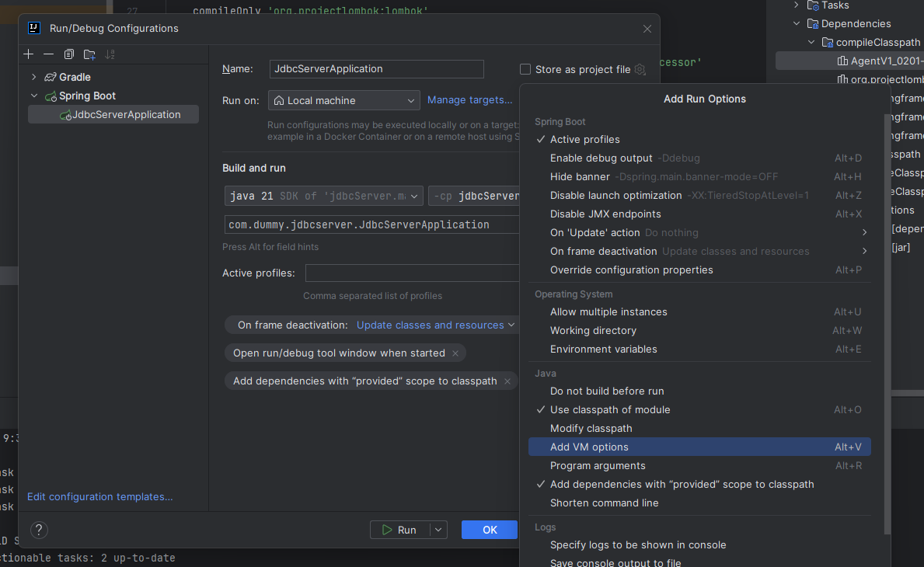Select Working directory menu item
The height and width of the screenshot is (567, 924).
tap(699, 331)
